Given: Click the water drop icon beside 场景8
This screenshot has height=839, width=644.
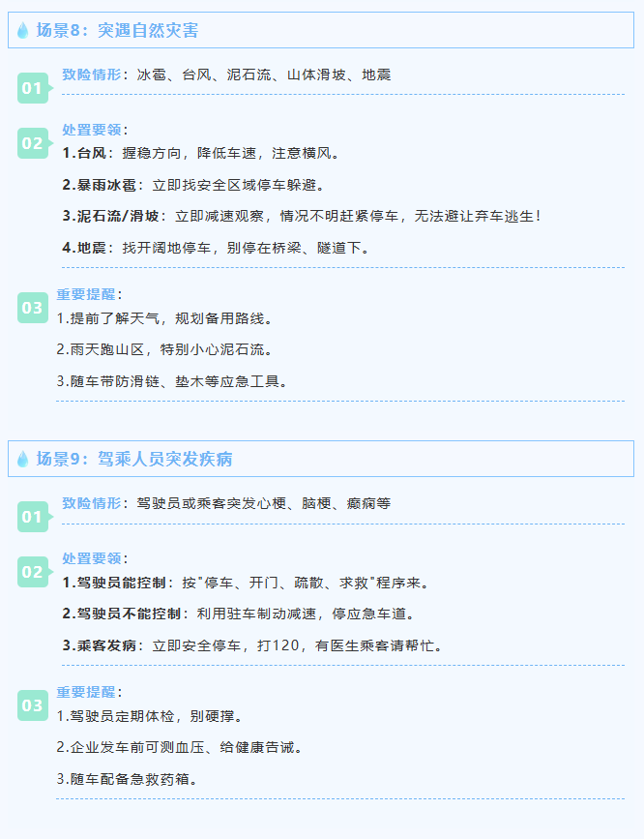Looking at the screenshot, I should click(23, 30).
